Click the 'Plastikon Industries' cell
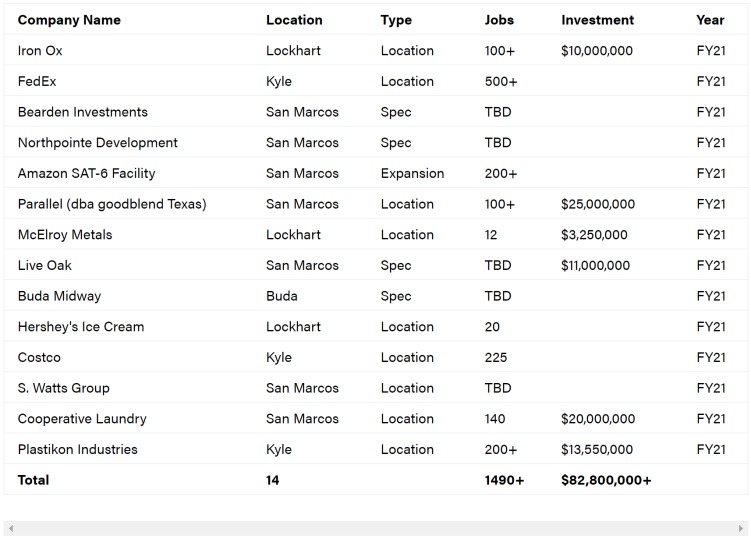The height and width of the screenshot is (539, 751). point(77,449)
